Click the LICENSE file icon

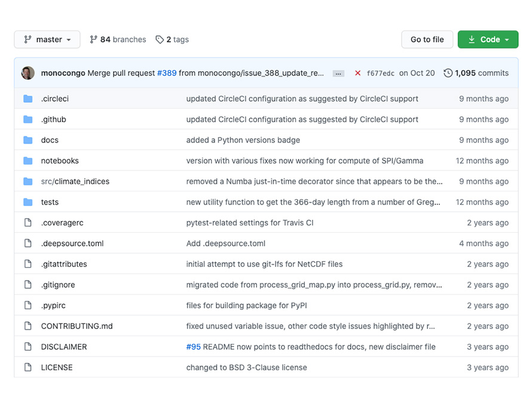tap(28, 367)
